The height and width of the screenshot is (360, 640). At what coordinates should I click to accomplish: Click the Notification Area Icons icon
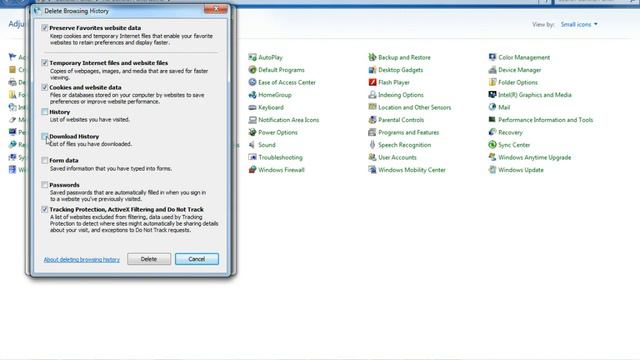click(x=252, y=120)
